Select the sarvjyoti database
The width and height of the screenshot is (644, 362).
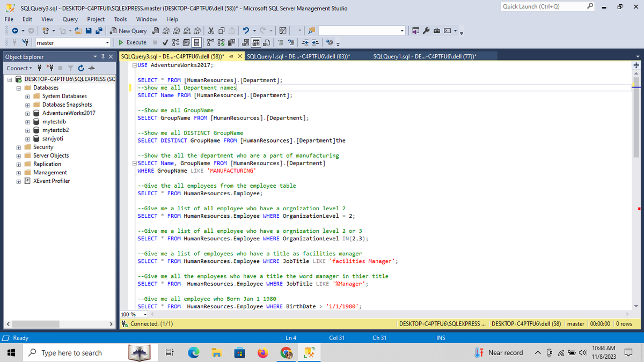[x=53, y=138]
